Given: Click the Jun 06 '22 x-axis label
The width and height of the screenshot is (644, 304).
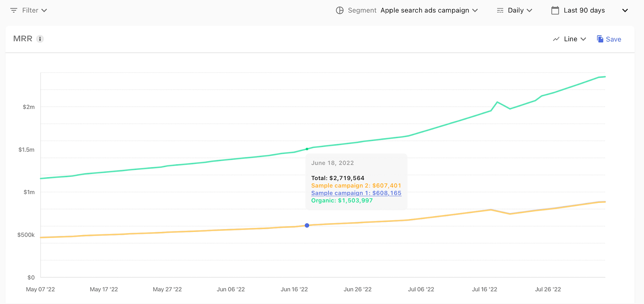Looking at the screenshot, I should pyautogui.click(x=231, y=290).
